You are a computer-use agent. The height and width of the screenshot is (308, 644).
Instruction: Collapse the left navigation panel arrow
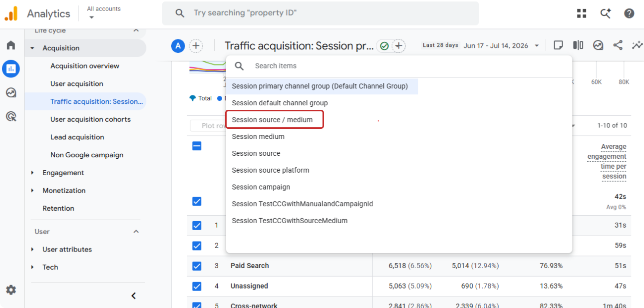(x=133, y=296)
